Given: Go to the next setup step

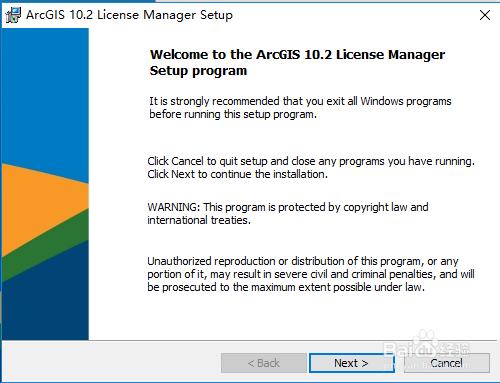Looking at the screenshot, I should click(351, 363).
